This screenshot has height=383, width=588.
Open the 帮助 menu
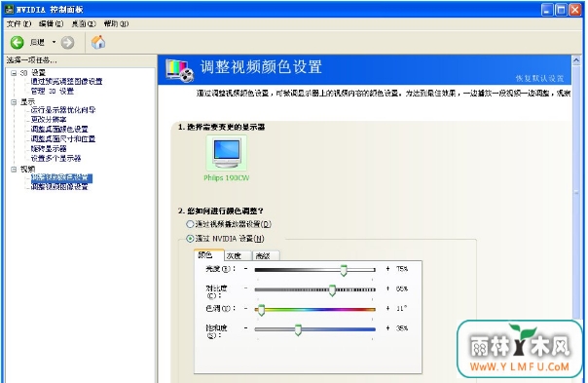[x=116, y=23]
